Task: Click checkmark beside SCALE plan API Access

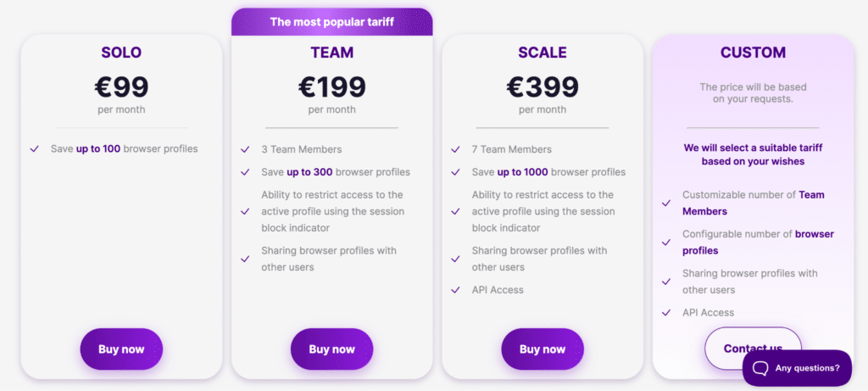Action: tap(455, 290)
